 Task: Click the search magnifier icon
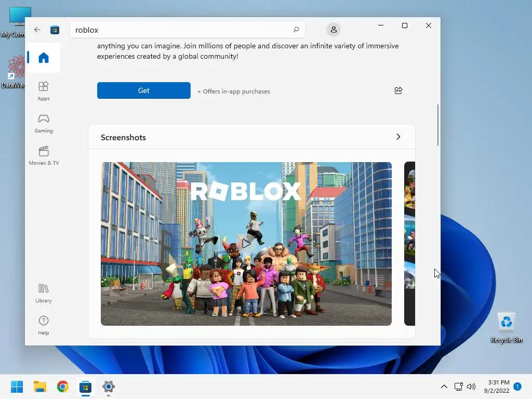click(296, 30)
